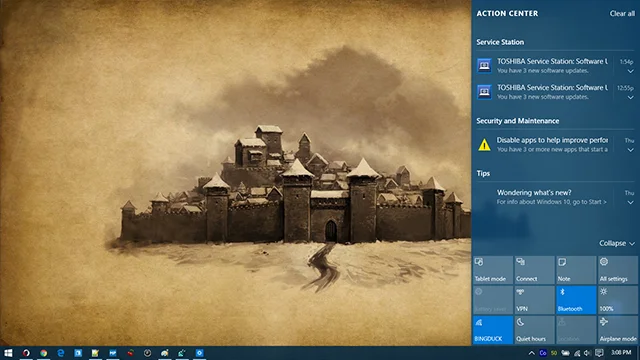The width and height of the screenshot is (640, 360).
Task: Collapse the quick actions panel
Action: tap(617, 243)
